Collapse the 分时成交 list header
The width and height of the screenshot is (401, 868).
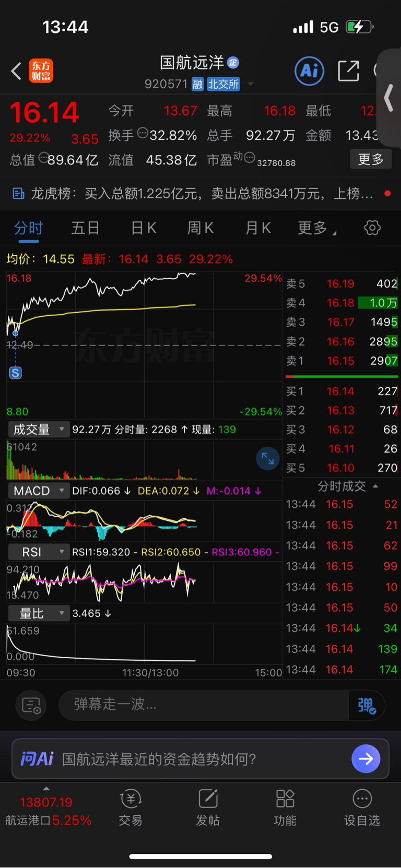[347, 486]
